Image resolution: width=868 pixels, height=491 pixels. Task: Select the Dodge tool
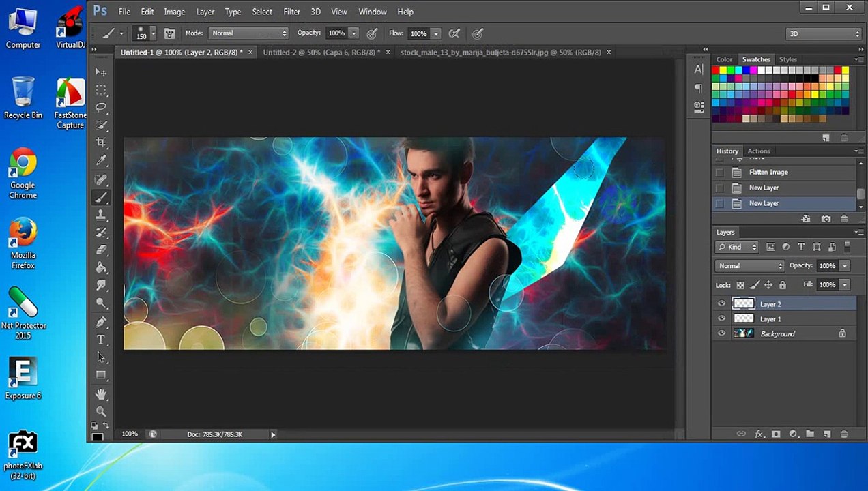coord(101,303)
